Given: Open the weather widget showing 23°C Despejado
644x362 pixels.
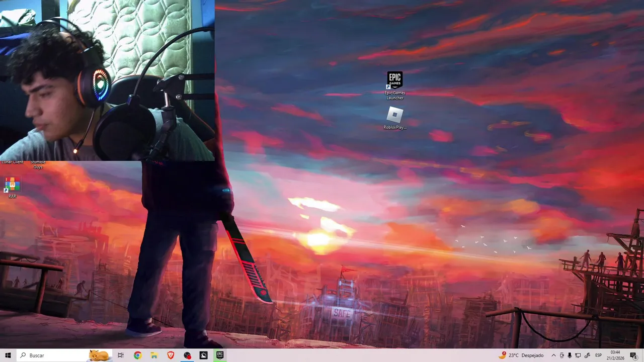Looking at the screenshot, I should 521,355.
